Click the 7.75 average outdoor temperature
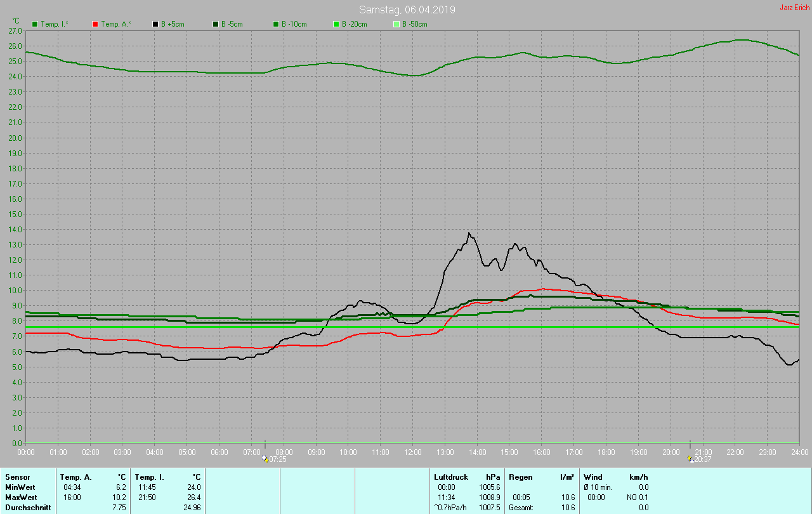The height and width of the screenshot is (514, 812). (x=121, y=508)
